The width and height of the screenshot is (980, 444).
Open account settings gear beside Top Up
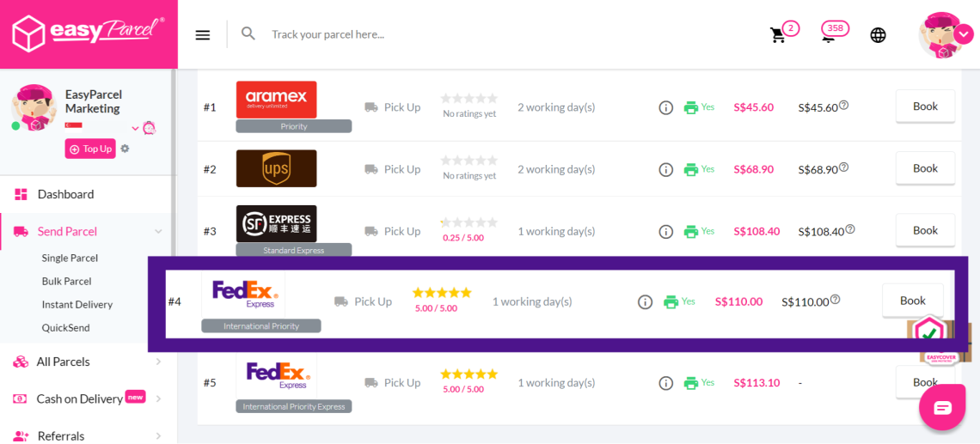126,149
